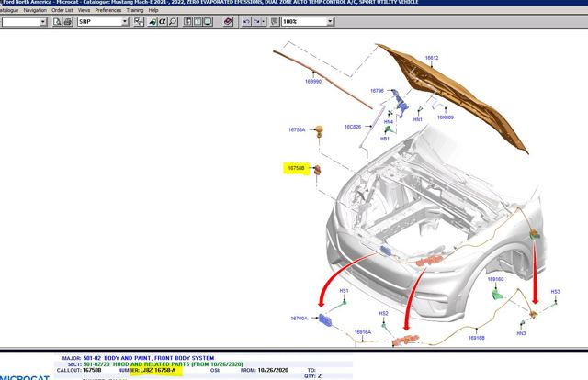Click the blue hinge part near 16796
This screenshot has height=380, width=588.
[401, 103]
